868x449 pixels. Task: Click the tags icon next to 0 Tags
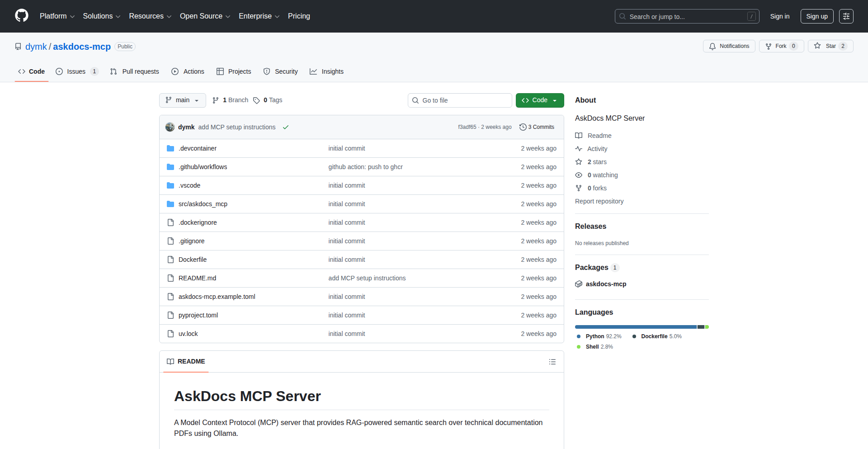tap(256, 100)
